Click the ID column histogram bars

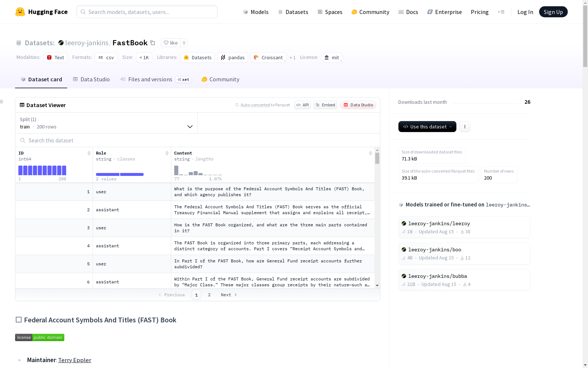click(x=42, y=170)
